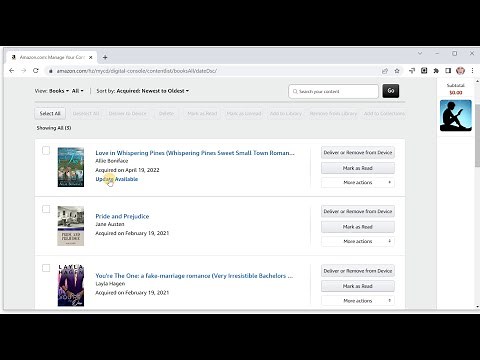Click the Pride and Prejudice cover thumbnail
This screenshot has height=360, width=480.
[x=71, y=226]
